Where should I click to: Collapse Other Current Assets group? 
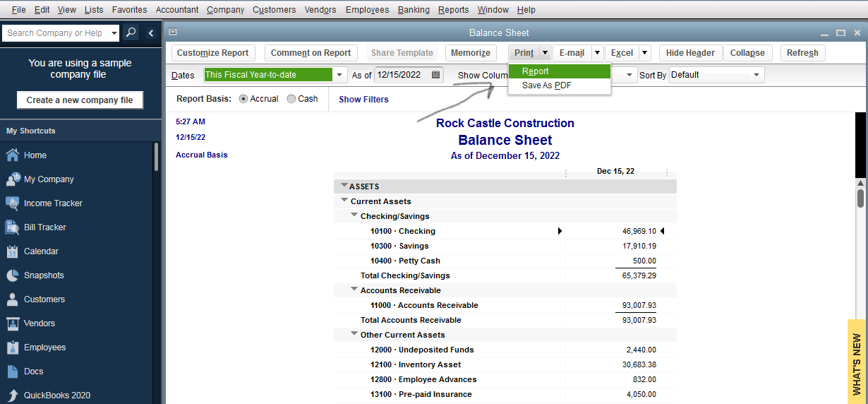[354, 334]
